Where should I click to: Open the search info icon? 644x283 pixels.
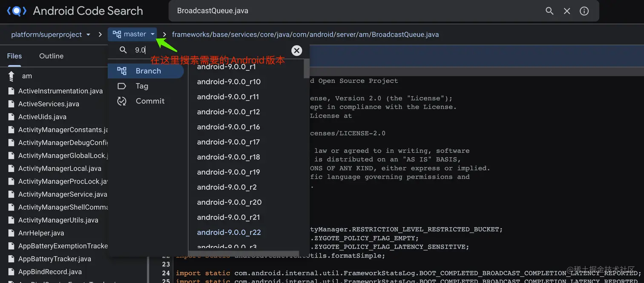pos(584,11)
